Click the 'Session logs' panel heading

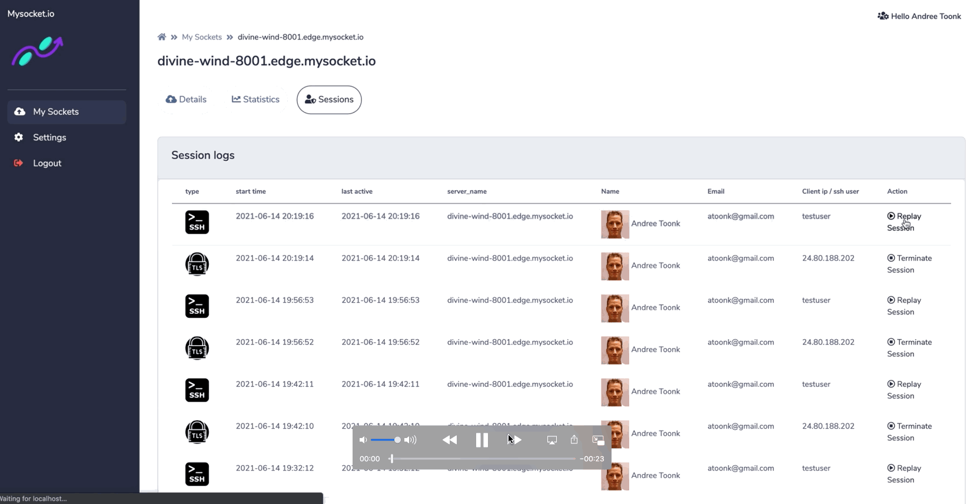coord(203,155)
